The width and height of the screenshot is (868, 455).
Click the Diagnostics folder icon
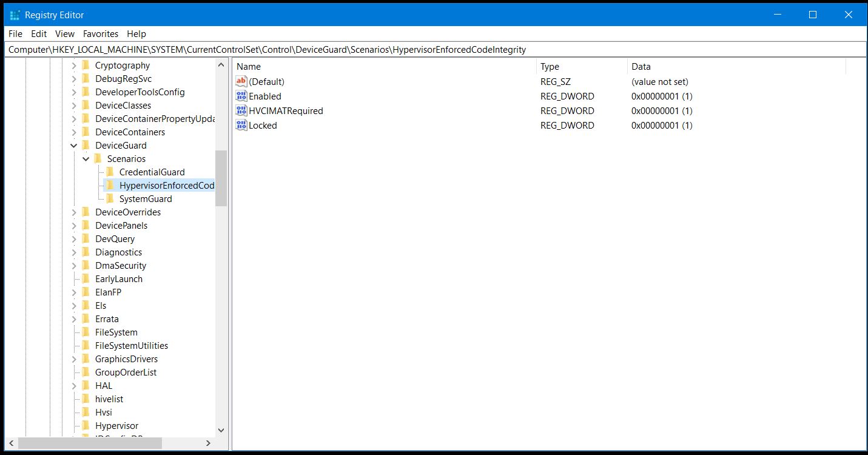tap(86, 252)
